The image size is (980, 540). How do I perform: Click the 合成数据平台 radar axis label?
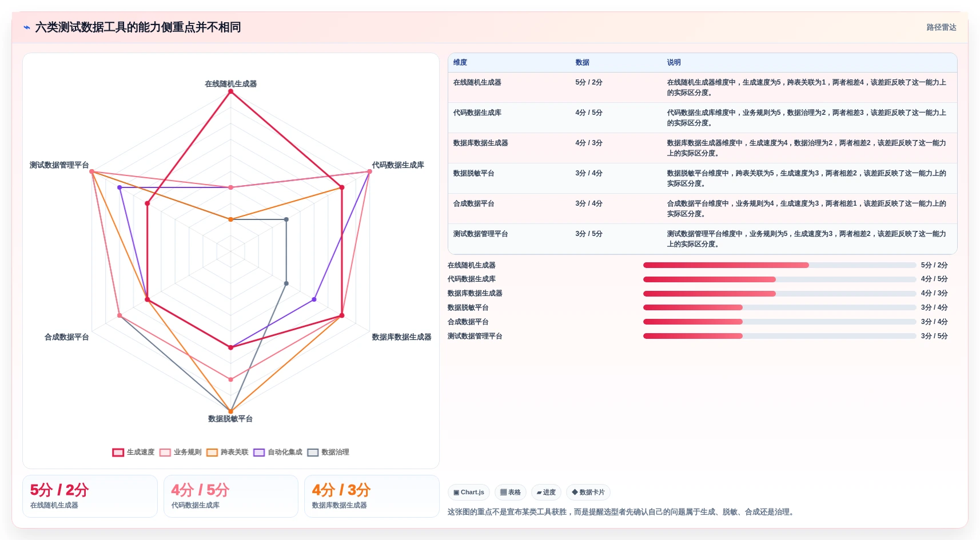[x=67, y=337]
